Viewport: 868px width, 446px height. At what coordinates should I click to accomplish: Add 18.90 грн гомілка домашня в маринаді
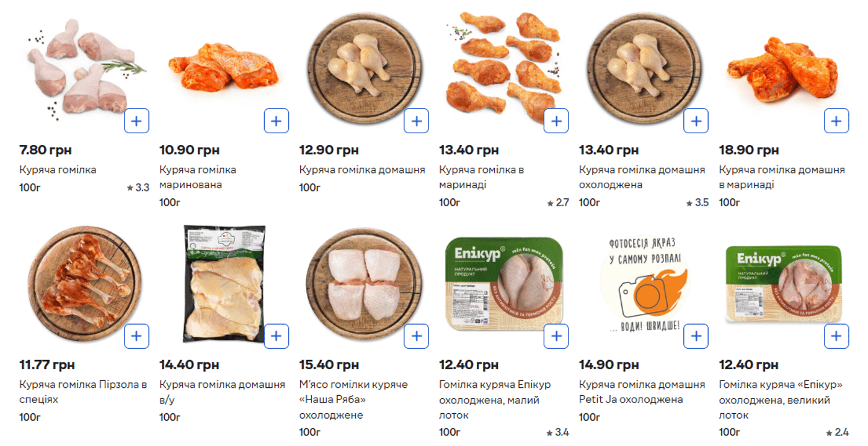[836, 121]
